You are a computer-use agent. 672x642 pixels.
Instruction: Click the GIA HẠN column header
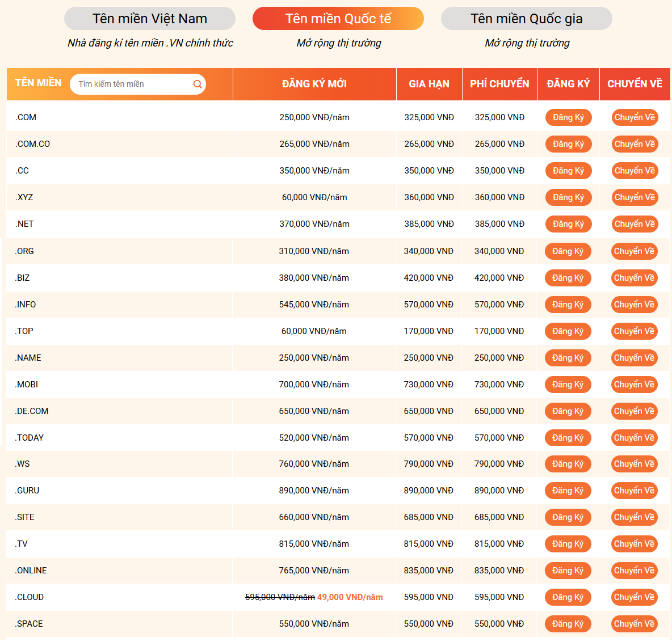[x=429, y=84]
